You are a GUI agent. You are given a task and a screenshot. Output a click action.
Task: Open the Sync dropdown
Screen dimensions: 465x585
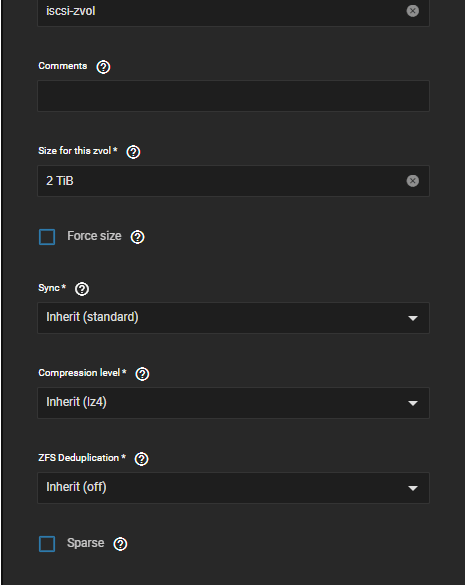[x=234, y=318]
